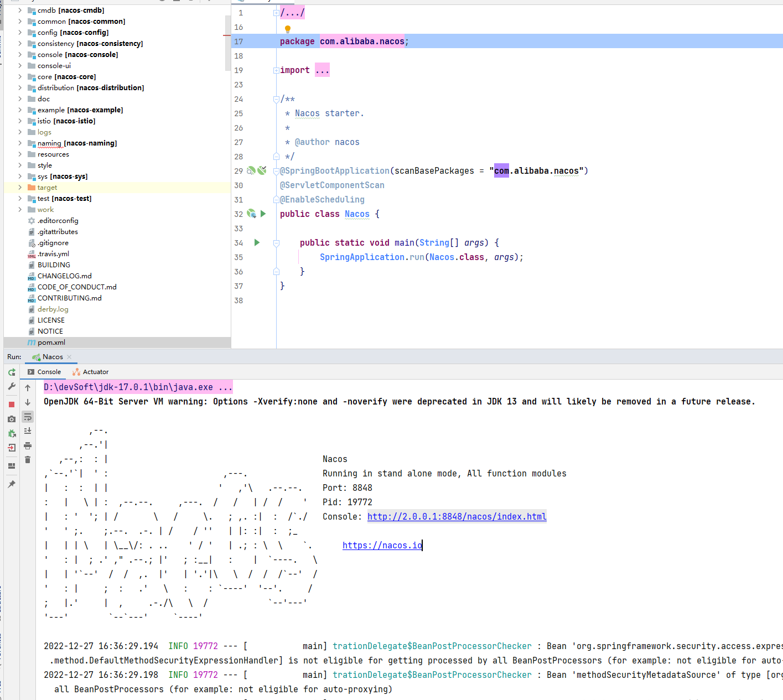This screenshot has width=783, height=700.
Task: Click the project tree vertical scrollbar
Action: click(227, 43)
